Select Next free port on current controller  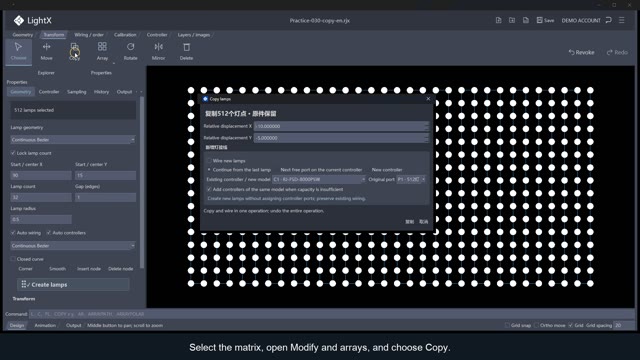click(321, 170)
